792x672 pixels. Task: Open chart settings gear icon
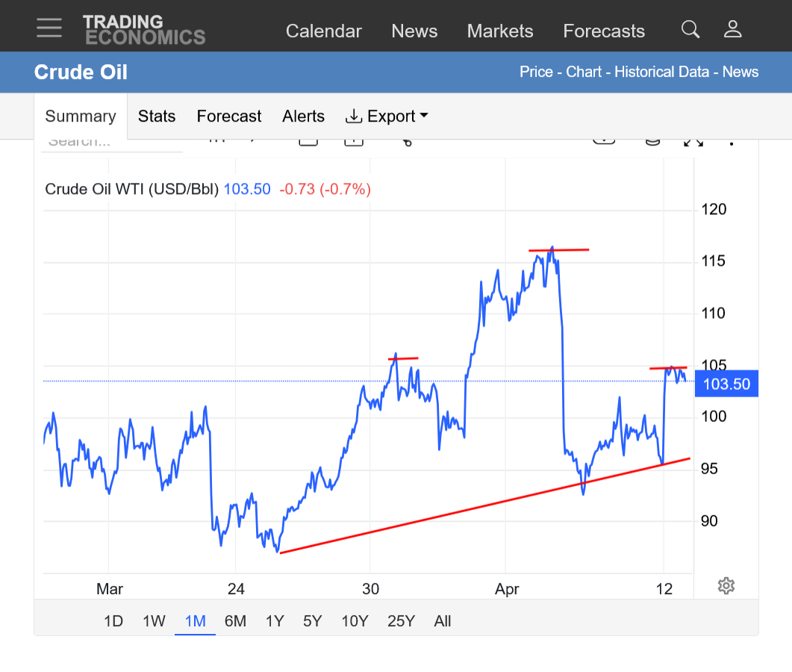tap(726, 585)
